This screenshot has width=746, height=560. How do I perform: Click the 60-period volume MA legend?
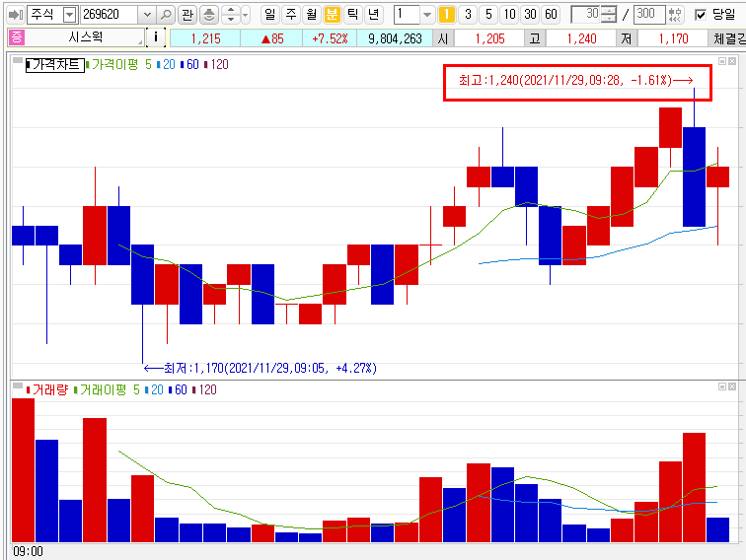(178, 390)
